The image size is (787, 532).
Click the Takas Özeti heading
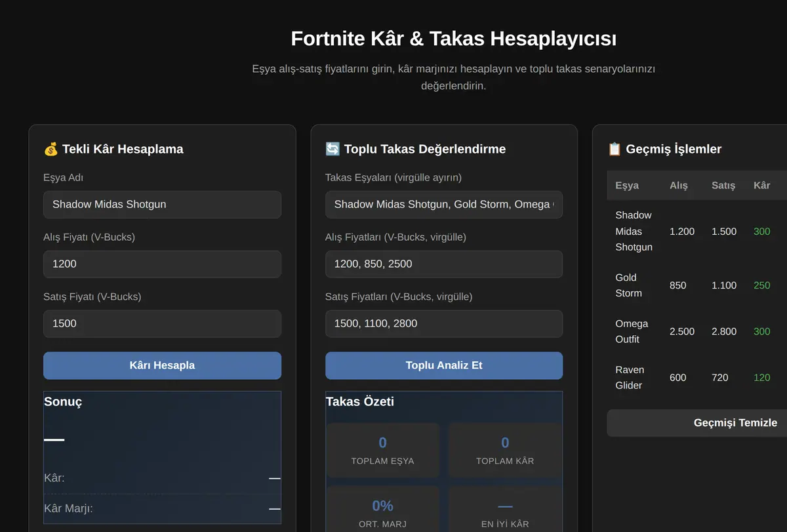click(x=360, y=401)
